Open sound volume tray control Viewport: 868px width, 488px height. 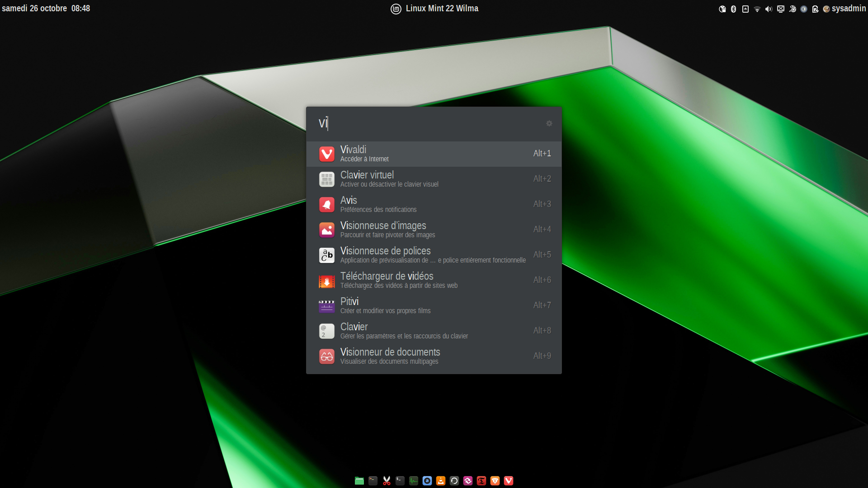(x=769, y=9)
